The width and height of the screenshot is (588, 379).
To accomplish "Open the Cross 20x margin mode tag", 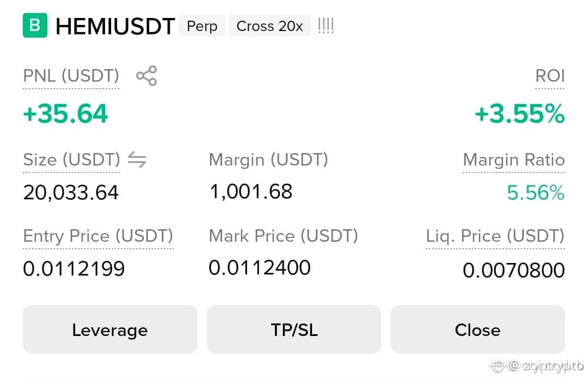I will [269, 26].
